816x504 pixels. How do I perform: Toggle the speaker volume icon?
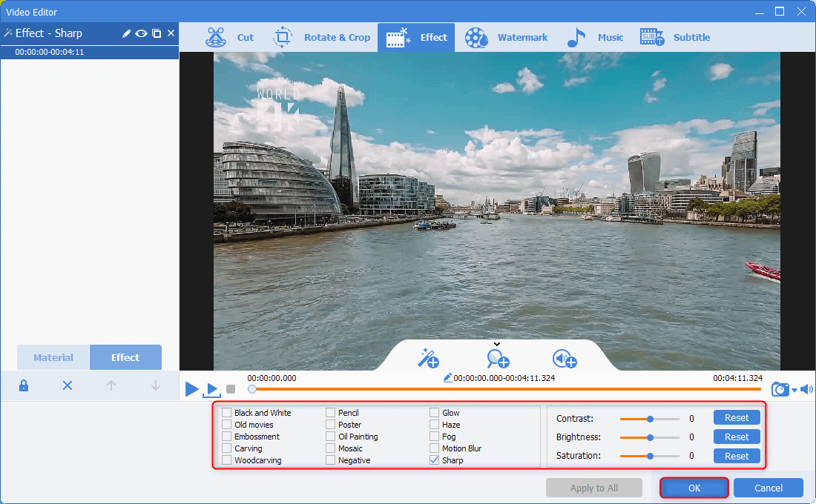(x=806, y=389)
